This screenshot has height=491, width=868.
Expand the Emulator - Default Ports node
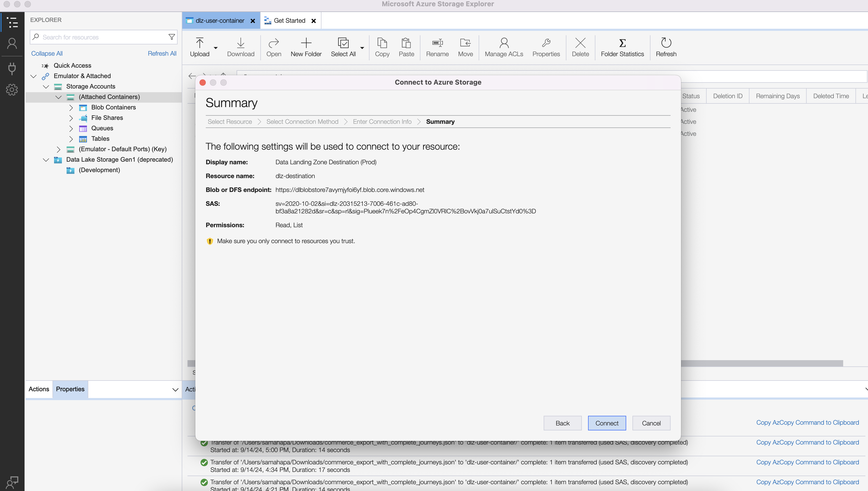58,149
